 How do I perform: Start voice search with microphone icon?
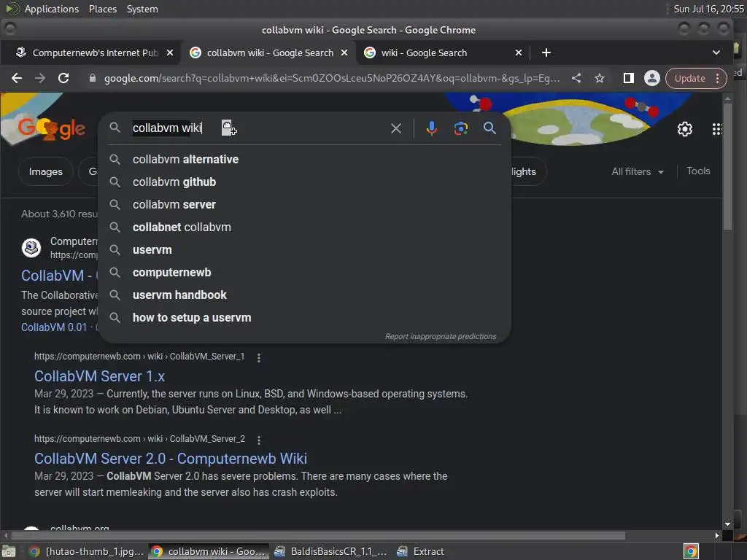pyautogui.click(x=432, y=128)
